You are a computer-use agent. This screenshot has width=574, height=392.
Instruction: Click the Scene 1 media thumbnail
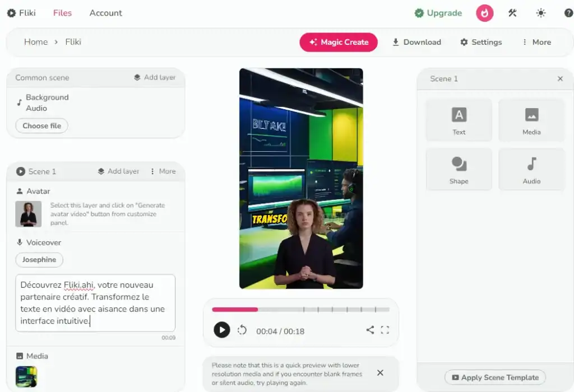(x=26, y=377)
